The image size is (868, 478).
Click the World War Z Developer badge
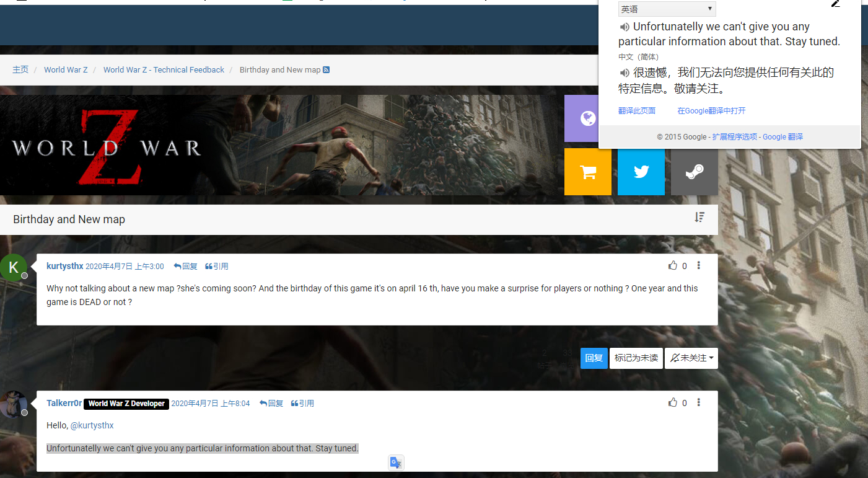[126, 404]
